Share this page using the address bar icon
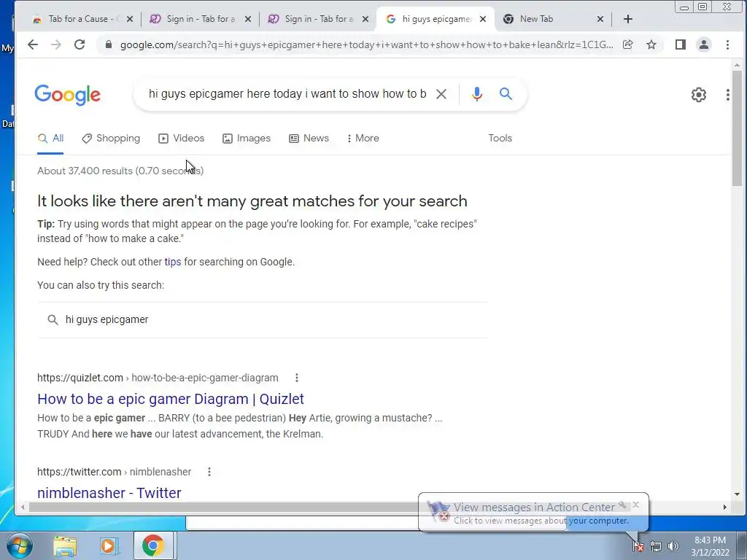The height and width of the screenshot is (560, 747). [628, 44]
